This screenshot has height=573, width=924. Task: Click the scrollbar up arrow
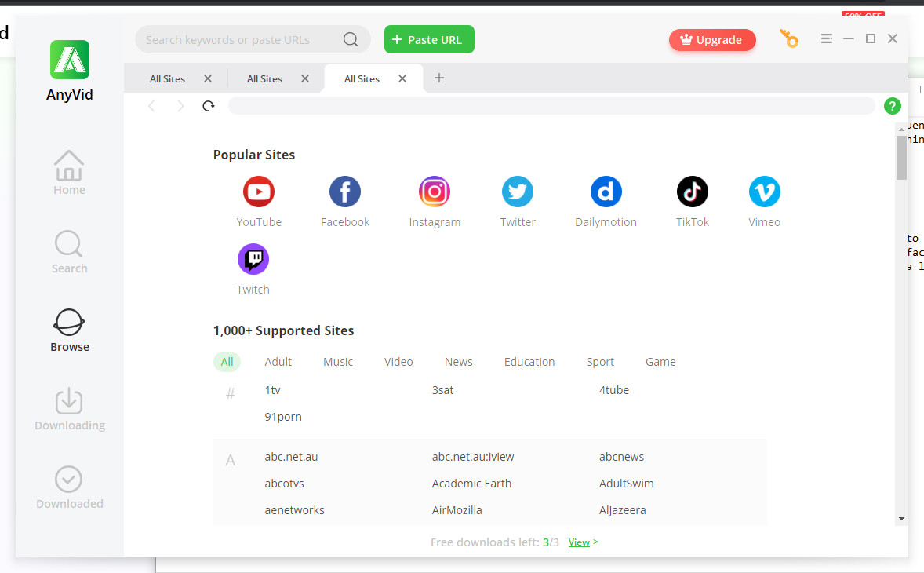(x=901, y=129)
